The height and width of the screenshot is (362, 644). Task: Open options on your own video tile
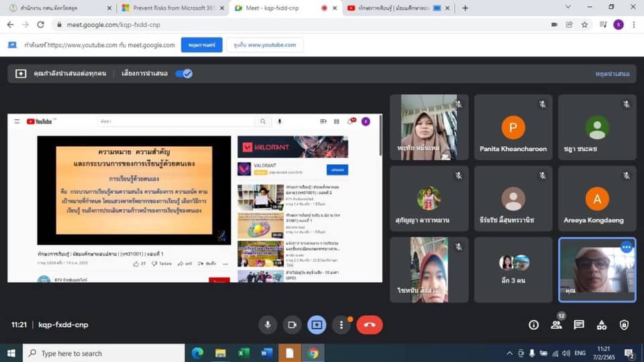tap(627, 247)
